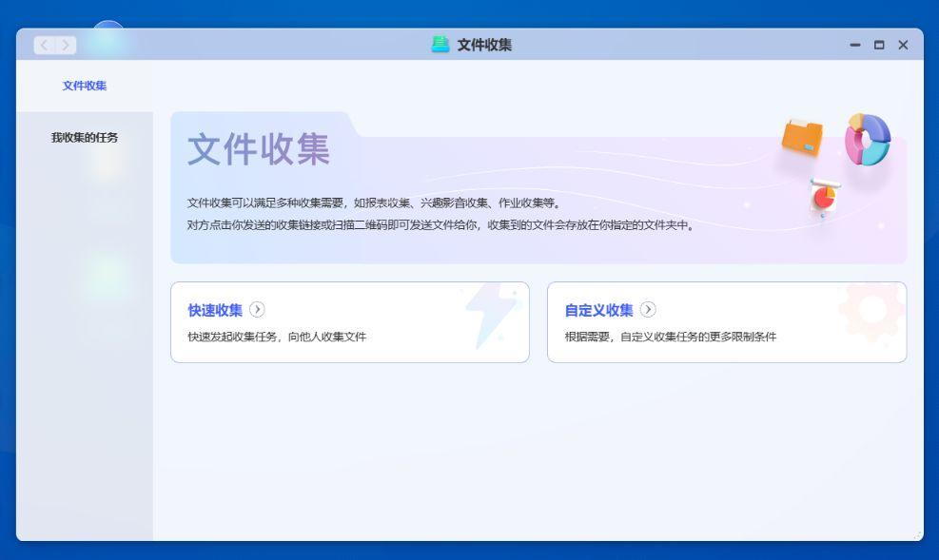
Task: Click the large 文件收集 banner heading
Action: tap(259, 150)
